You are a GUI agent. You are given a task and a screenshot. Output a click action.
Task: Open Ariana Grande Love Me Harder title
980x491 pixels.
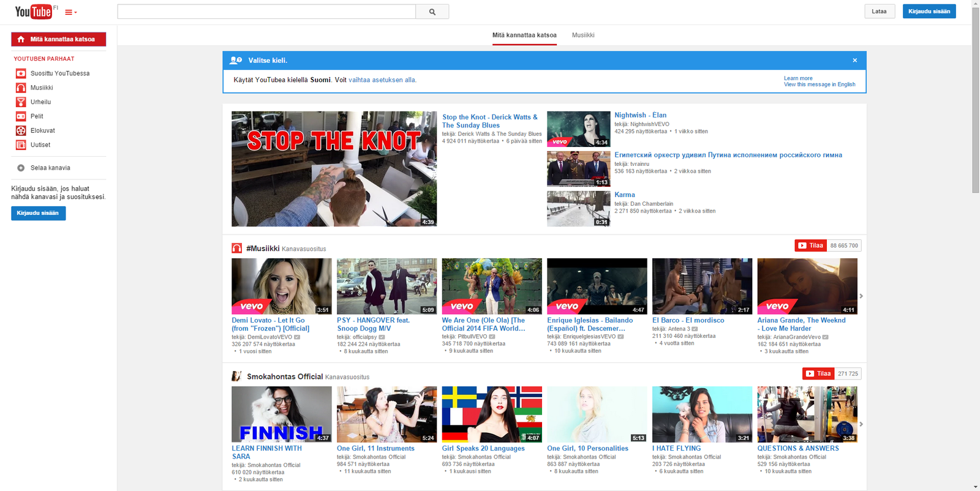tap(801, 324)
